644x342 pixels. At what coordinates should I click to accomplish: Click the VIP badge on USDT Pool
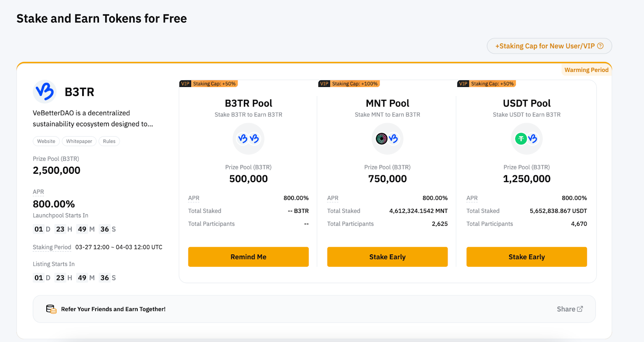click(463, 84)
